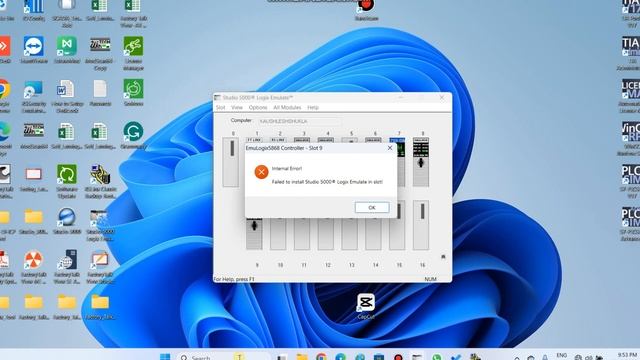Viewport: 640px width, 360px height.
Task: Select the module in chassis slot 3
Action: point(302,140)
